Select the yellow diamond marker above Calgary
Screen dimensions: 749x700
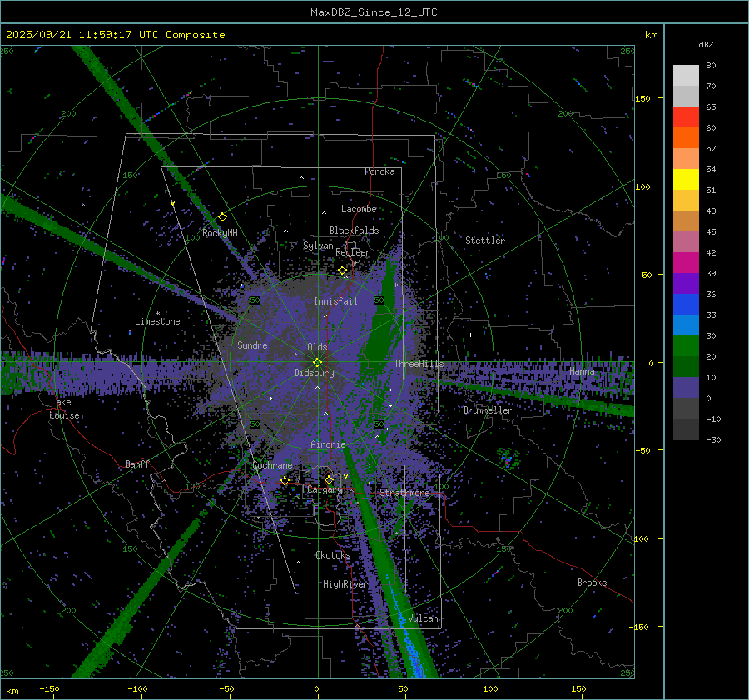[329, 479]
